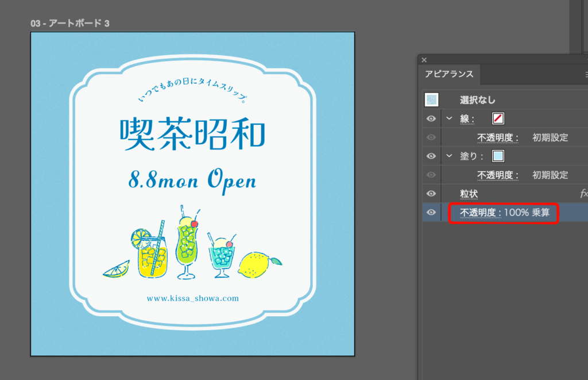
Task: Hide the 線 stroke attribute via eye icon
Action: (431, 118)
